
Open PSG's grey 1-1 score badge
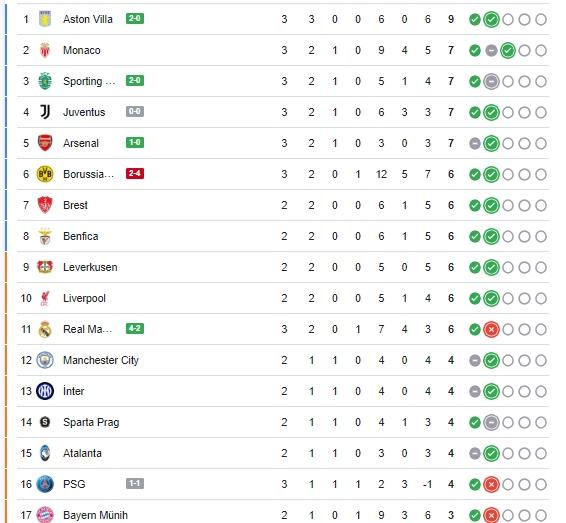(135, 484)
